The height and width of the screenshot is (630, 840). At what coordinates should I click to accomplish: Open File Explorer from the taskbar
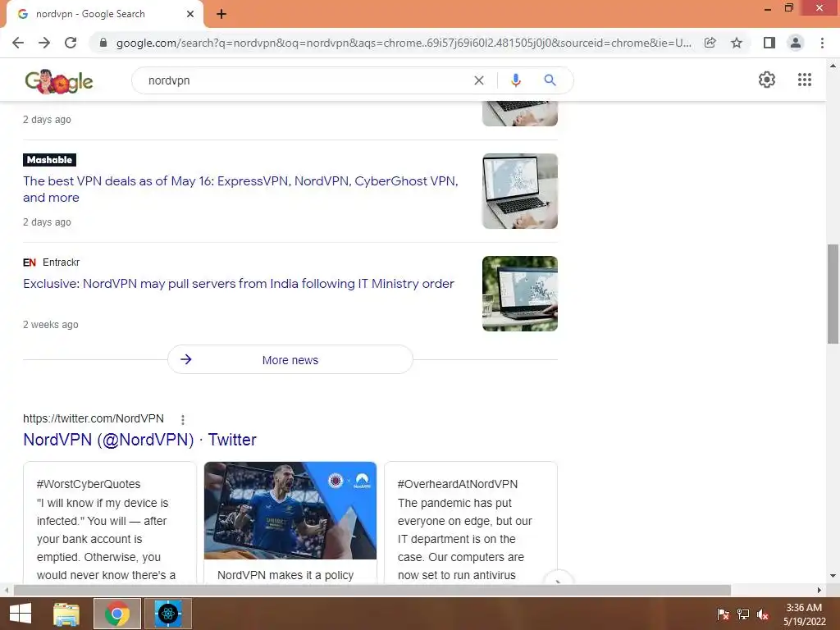(66, 614)
